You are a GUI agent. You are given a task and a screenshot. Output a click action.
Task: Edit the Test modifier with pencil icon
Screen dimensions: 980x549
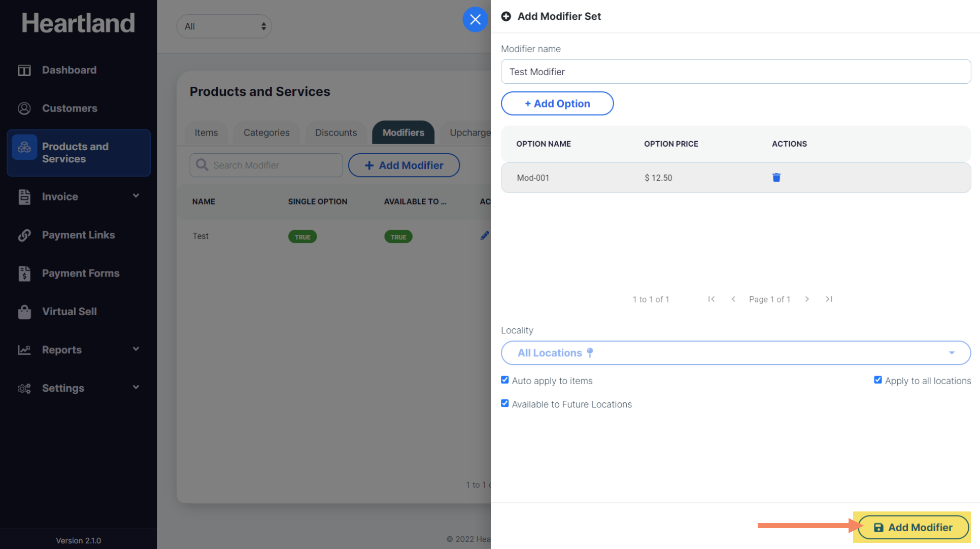click(484, 236)
